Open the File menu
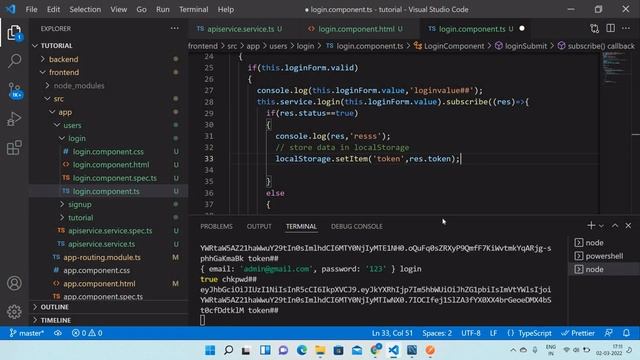This screenshot has width=640, height=360. (x=31, y=9)
